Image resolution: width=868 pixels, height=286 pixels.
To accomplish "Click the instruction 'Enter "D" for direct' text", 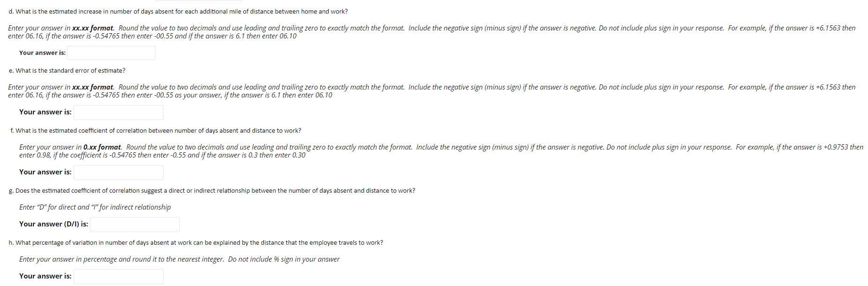I will pos(95,207).
